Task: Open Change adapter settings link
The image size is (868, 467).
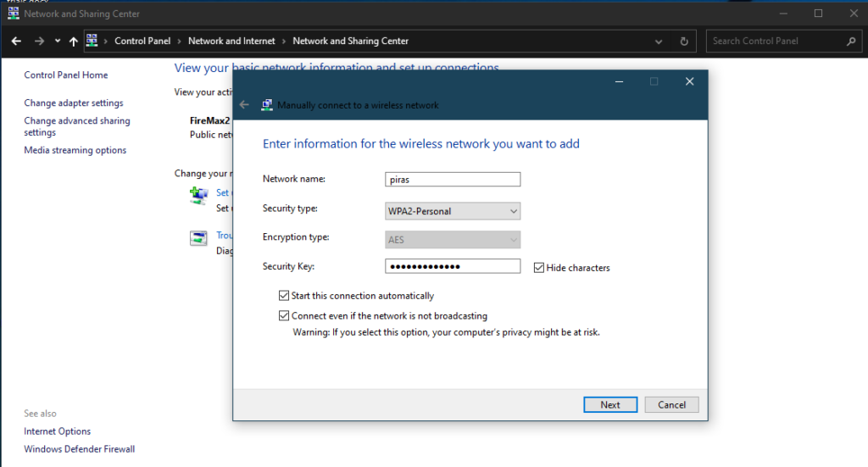Action: [74, 103]
